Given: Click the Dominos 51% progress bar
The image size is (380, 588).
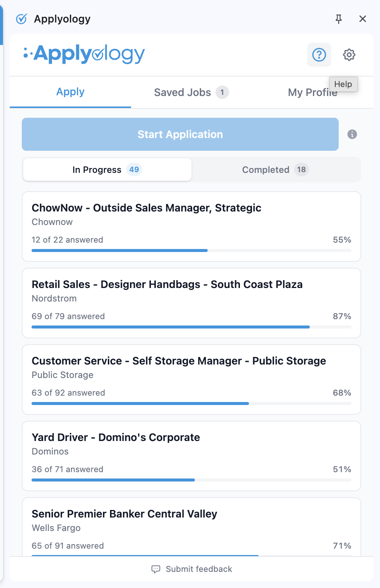Looking at the screenshot, I should click(192, 480).
